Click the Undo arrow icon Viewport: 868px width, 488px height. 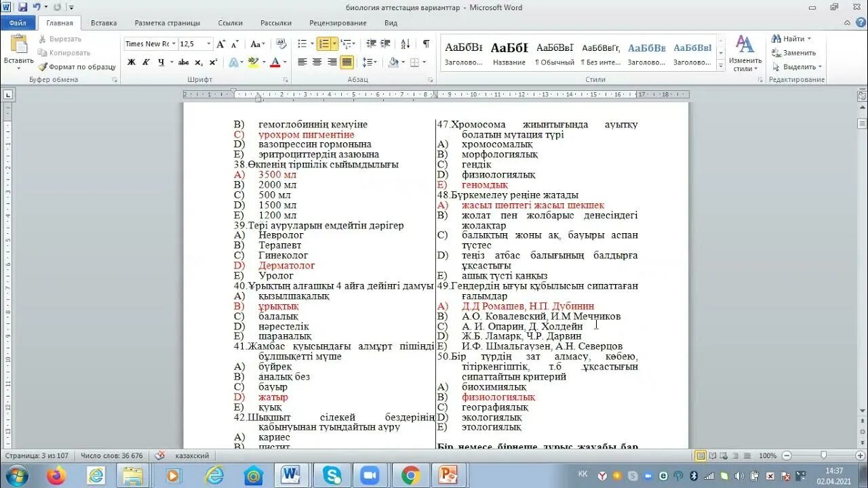[36, 7]
